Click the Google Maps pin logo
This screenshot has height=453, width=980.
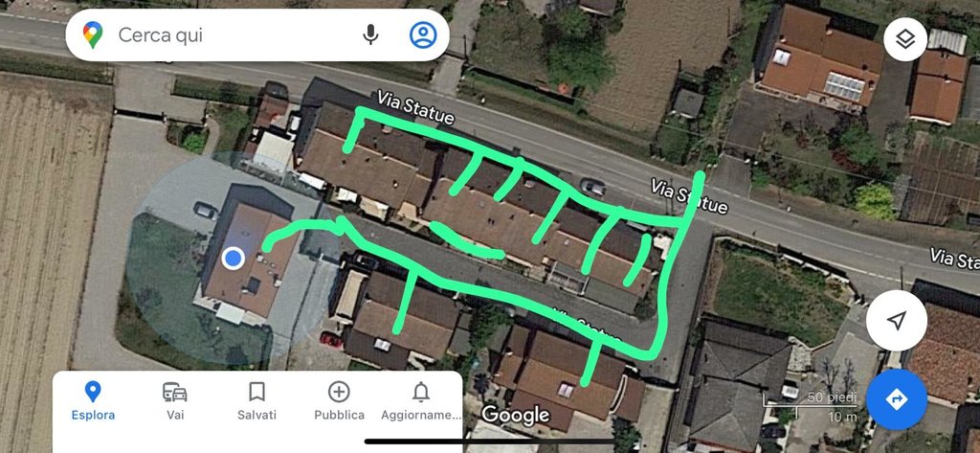93,35
